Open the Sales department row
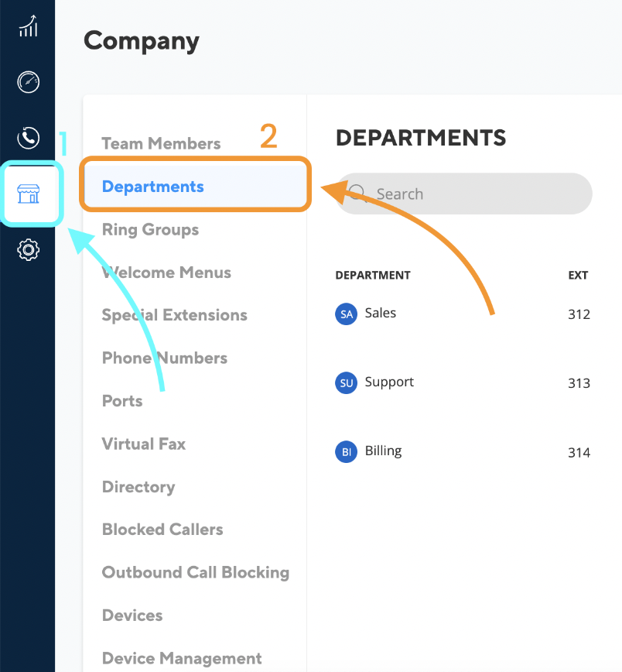Image resolution: width=622 pixels, height=672 pixels. pyautogui.click(x=463, y=314)
